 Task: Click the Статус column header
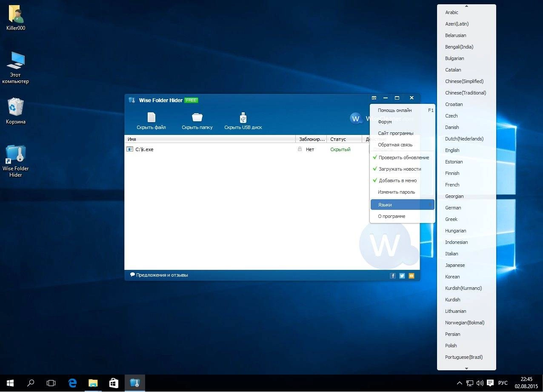pyautogui.click(x=344, y=139)
